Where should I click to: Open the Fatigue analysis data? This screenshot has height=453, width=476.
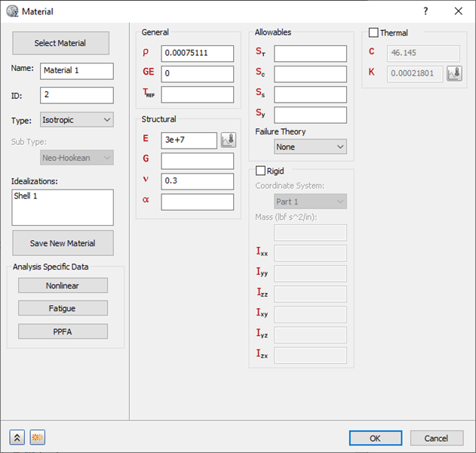tap(63, 308)
